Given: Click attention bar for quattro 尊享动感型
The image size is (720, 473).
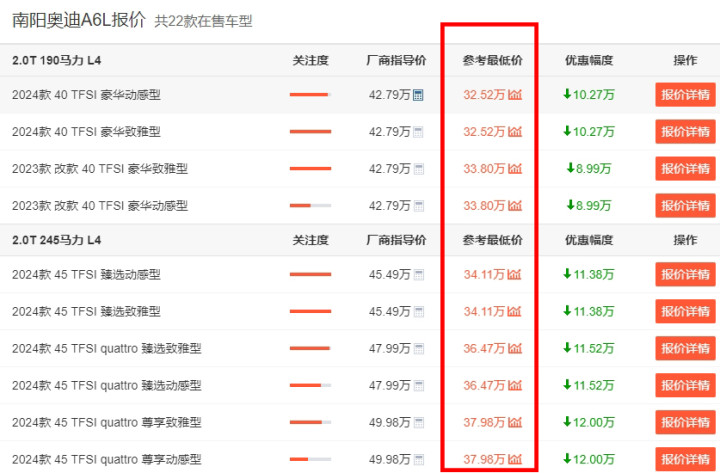Looking at the screenshot, I should 310,459.
